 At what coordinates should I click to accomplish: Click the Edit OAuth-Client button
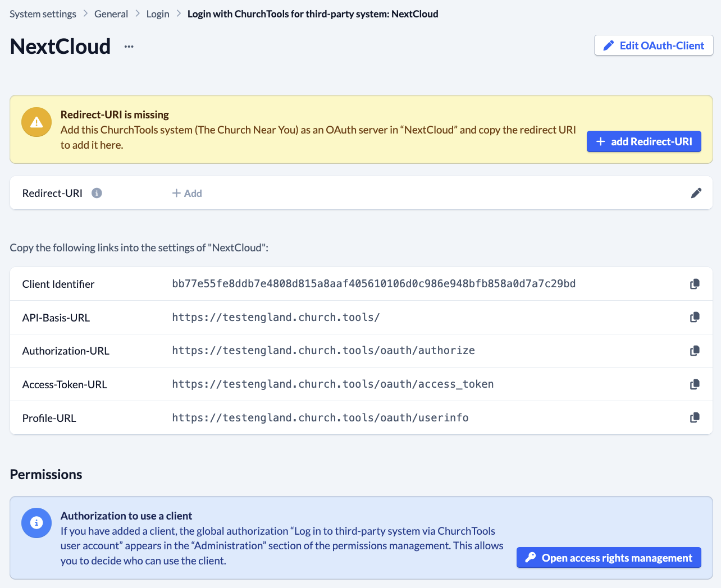(654, 45)
